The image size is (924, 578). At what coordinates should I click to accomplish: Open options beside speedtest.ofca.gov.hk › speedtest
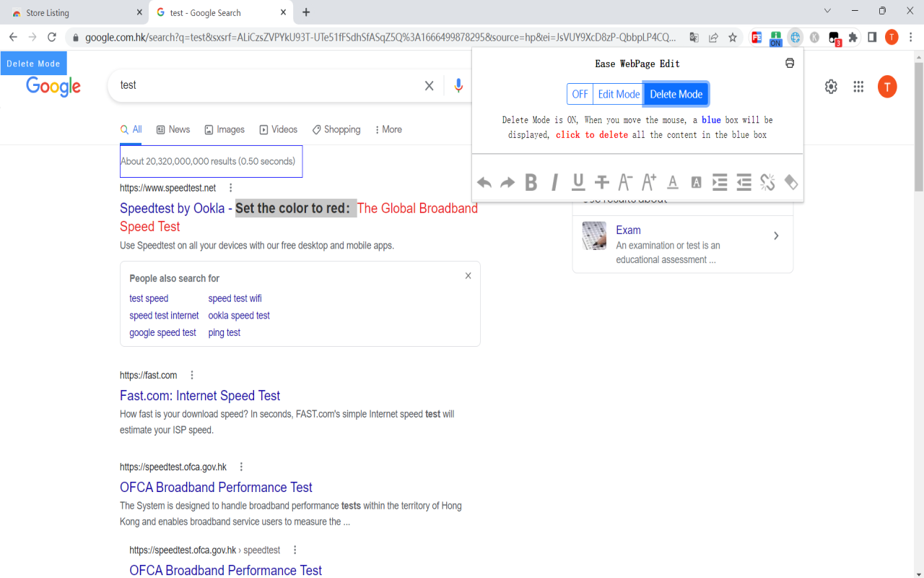(x=295, y=550)
